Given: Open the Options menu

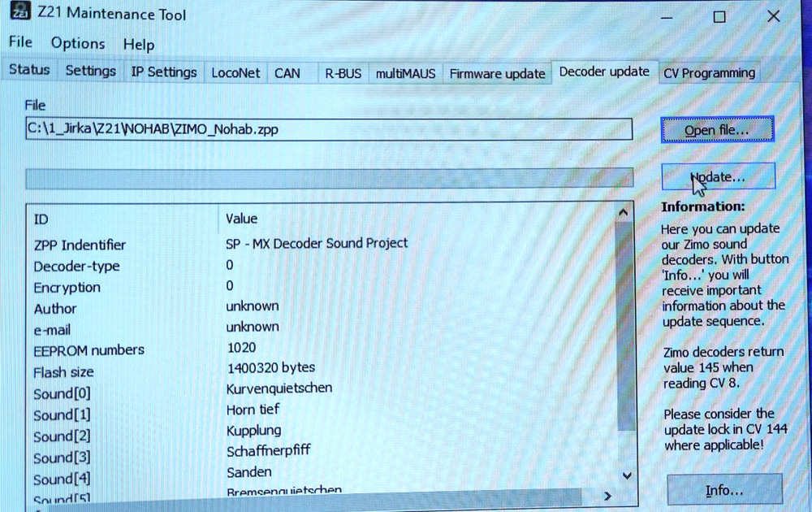Looking at the screenshot, I should (x=78, y=43).
